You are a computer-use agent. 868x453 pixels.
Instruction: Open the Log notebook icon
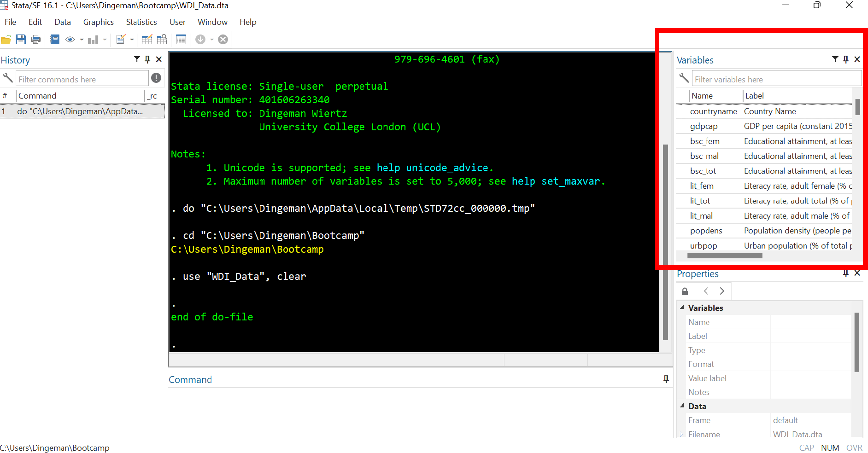click(55, 40)
